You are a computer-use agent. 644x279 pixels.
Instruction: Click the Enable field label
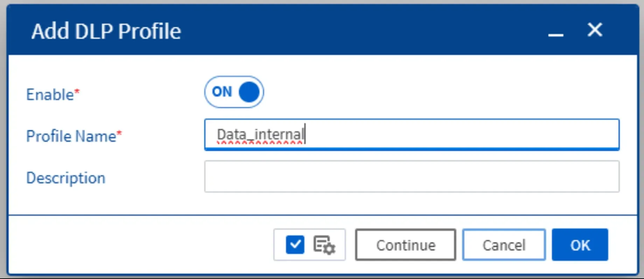click(50, 95)
